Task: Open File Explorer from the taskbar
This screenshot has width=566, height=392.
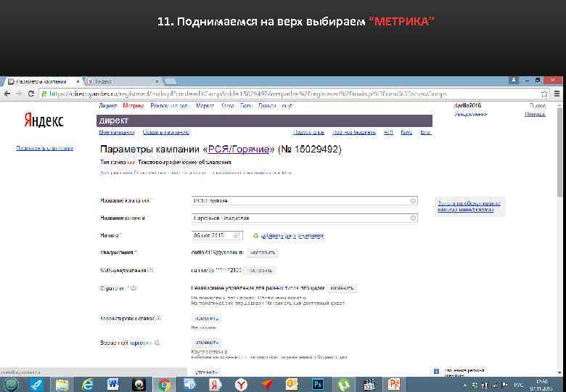Action: (62, 385)
